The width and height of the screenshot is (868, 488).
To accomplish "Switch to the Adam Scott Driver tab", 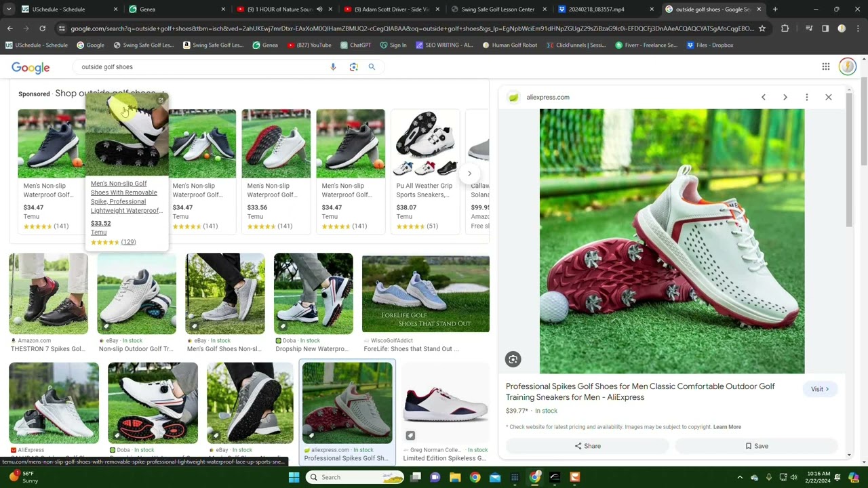I will point(392,9).
